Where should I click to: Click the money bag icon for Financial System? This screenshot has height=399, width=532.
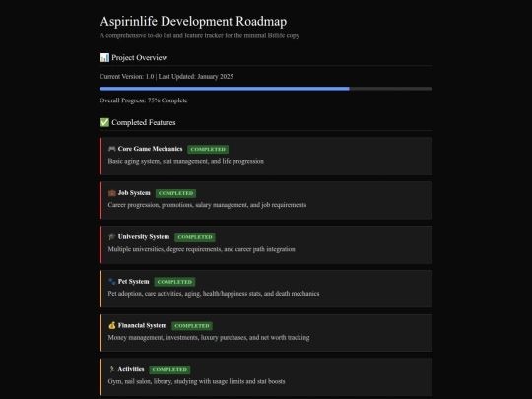point(112,325)
